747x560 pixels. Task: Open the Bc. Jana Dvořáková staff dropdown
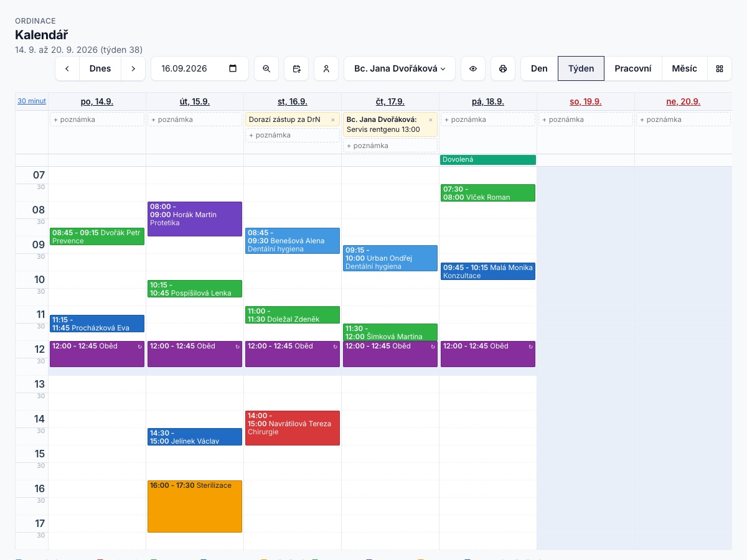point(400,68)
